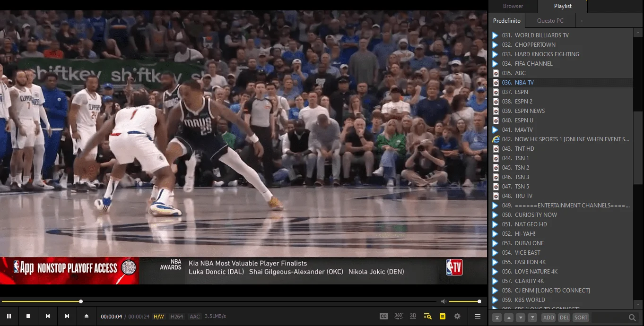Toggle the 360° video mode

[x=399, y=316]
